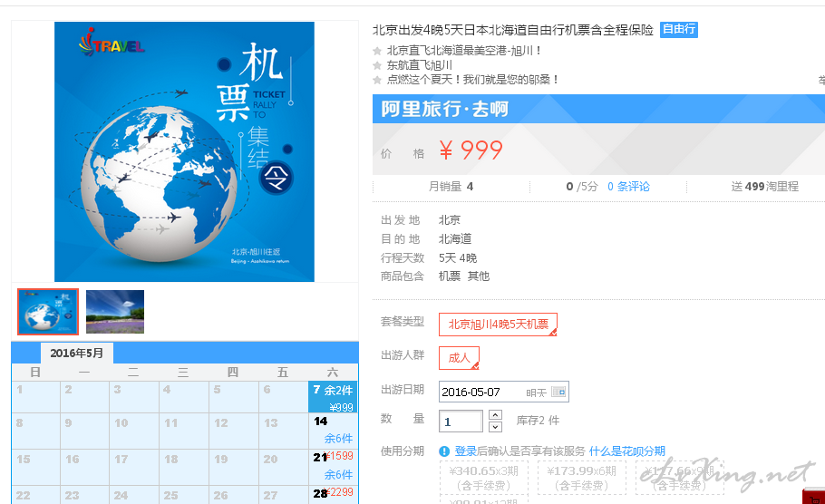The width and height of the screenshot is (825, 504).
Task: Select the 9期 installment option
Action: 679,478
